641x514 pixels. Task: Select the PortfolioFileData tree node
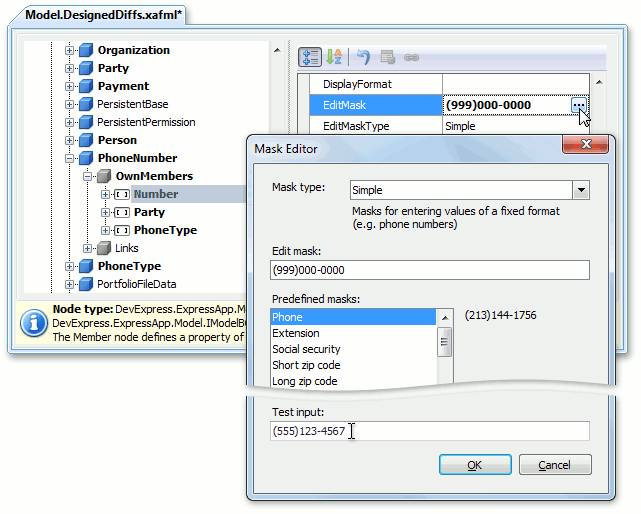pyautogui.click(x=137, y=284)
